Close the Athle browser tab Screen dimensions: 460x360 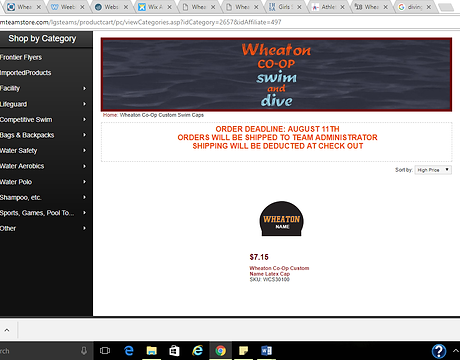click(x=342, y=7)
